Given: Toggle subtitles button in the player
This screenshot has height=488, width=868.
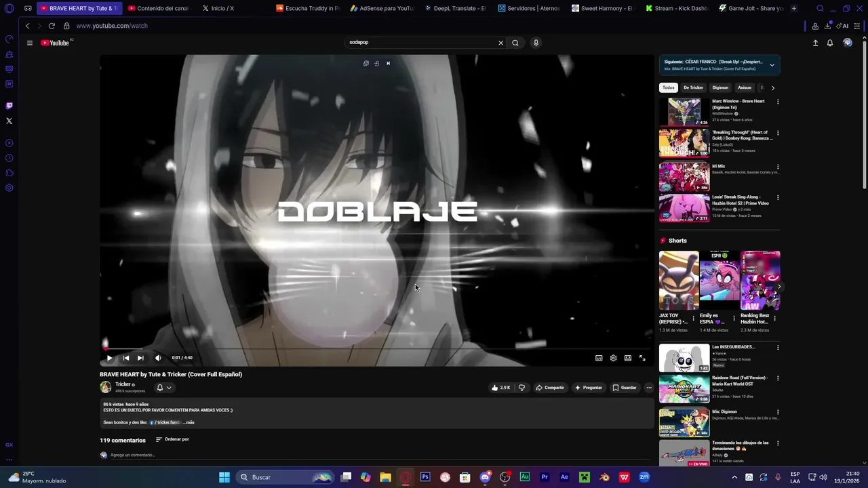Looking at the screenshot, I should (599, 358).
